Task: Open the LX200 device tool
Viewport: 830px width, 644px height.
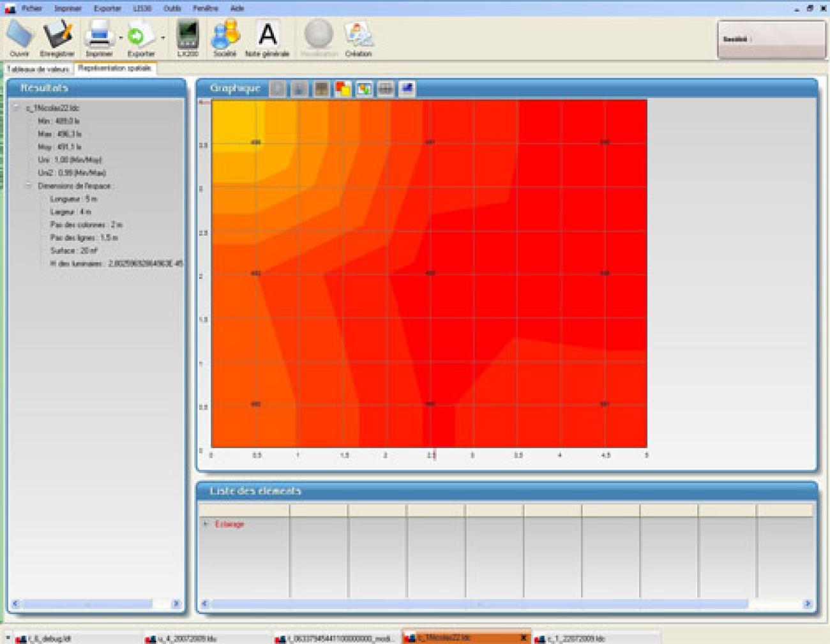Action: (188, 36)
